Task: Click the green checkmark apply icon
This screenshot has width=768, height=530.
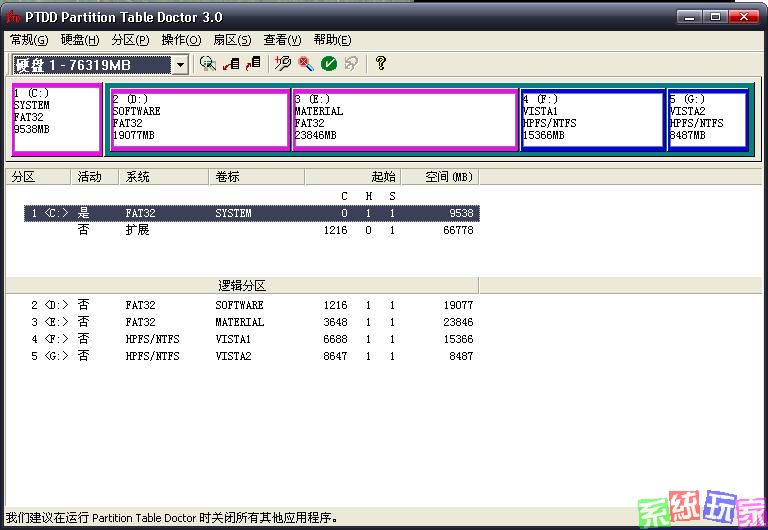Action: coord(329,64)
